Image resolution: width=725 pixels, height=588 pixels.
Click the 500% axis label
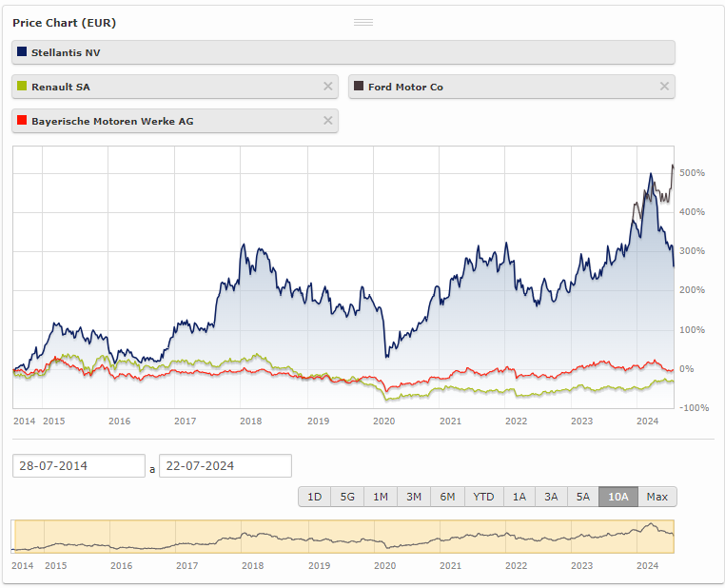[x=692, y=173]
